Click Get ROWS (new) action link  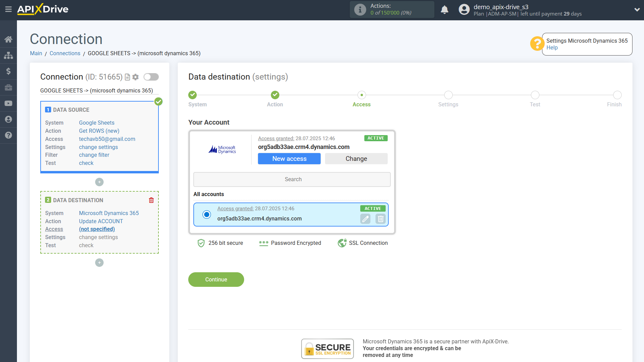[99, 131]
